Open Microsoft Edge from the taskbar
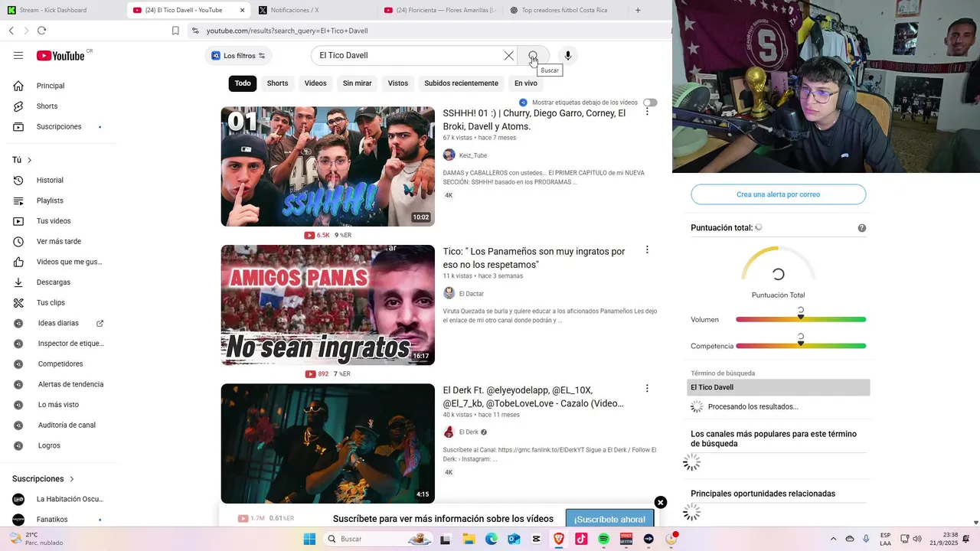The height and width of the screenshot is (551, 980). click(x=491, y=539)
